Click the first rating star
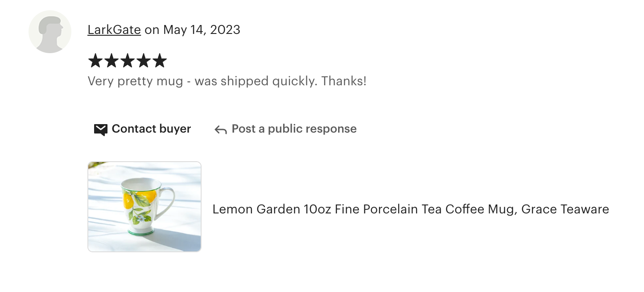The width and height of the screenshot is (644, 292). (x=95, y=61)
